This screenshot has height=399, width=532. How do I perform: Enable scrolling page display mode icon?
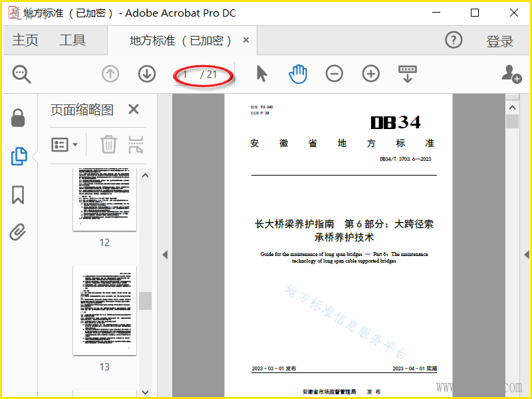point(408,74)
